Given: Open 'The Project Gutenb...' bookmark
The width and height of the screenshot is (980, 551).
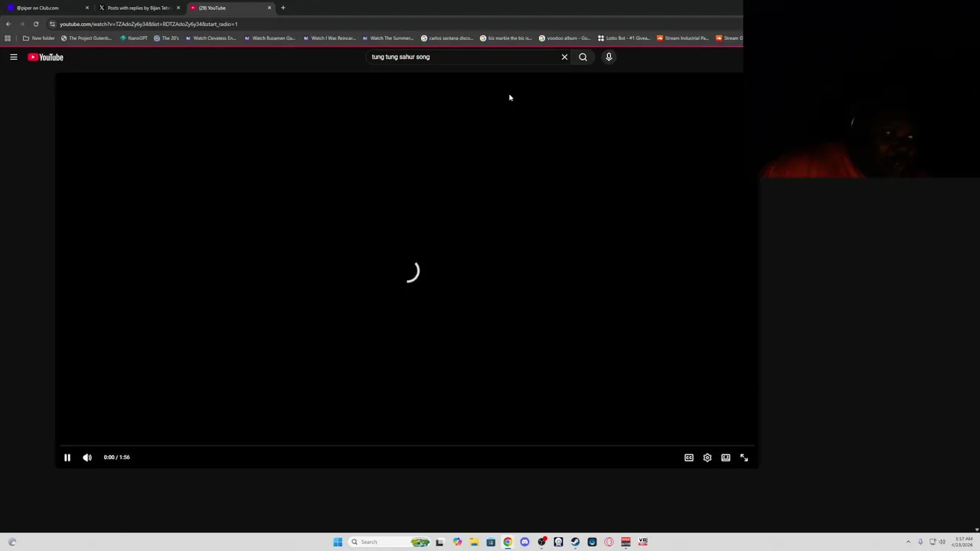Looking at the screenshot, I should (x=87, y=38).
